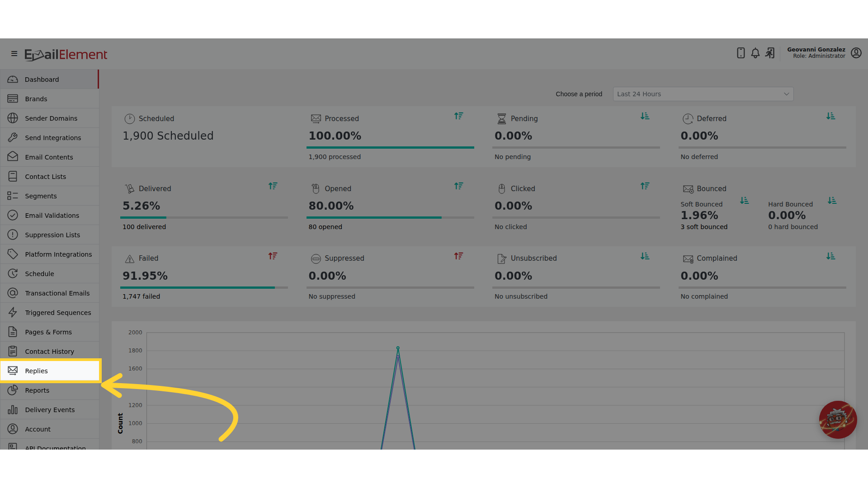Open Delivery Events page
The image size is (868, 488).
50,410
